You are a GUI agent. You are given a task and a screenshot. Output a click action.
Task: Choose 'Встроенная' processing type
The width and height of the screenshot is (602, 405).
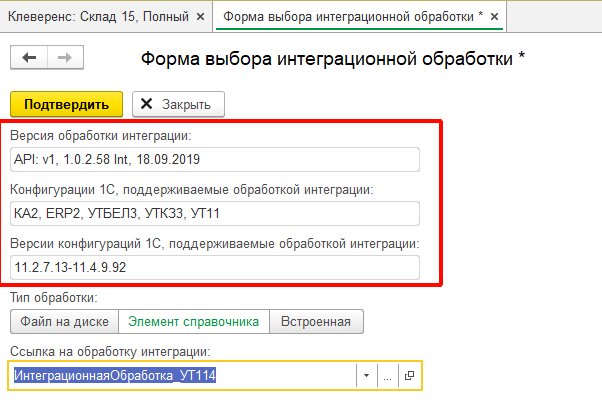(316, 322)
